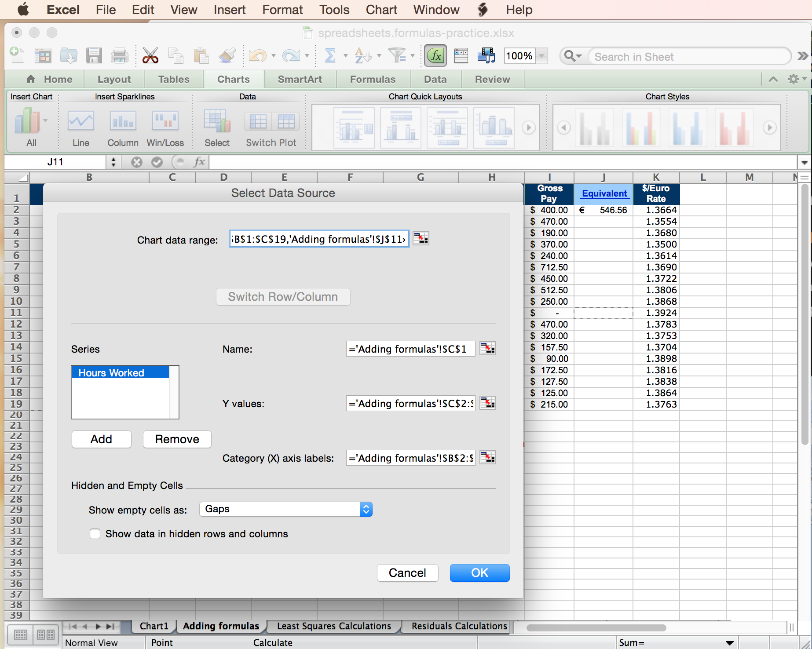The height and width of the screenshot is (649, 812).
Task: Toggle the fx Formula Builder icon
Action: click(435, 56)
